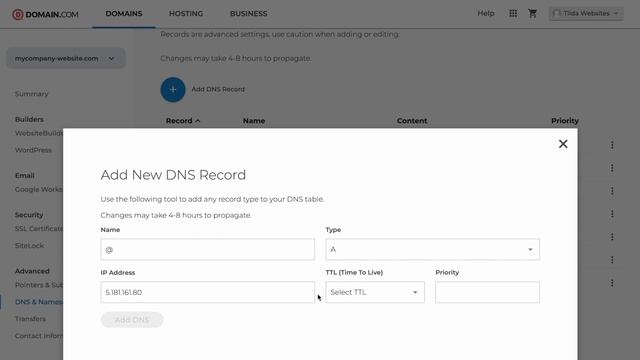
Task: Switch to the HOSTING tab
Action: pos(186,13)
